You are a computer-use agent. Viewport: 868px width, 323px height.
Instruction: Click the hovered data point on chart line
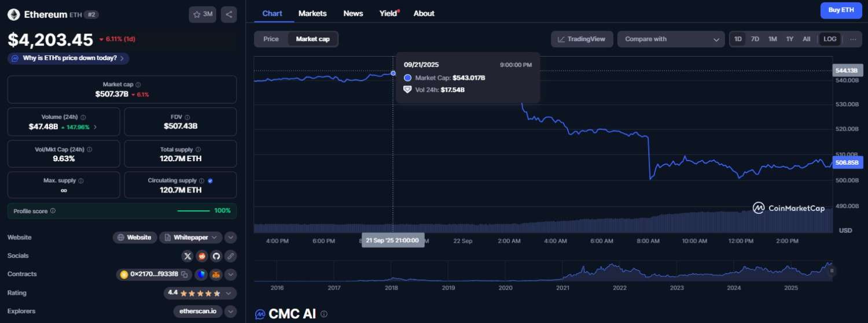point(393,73)
